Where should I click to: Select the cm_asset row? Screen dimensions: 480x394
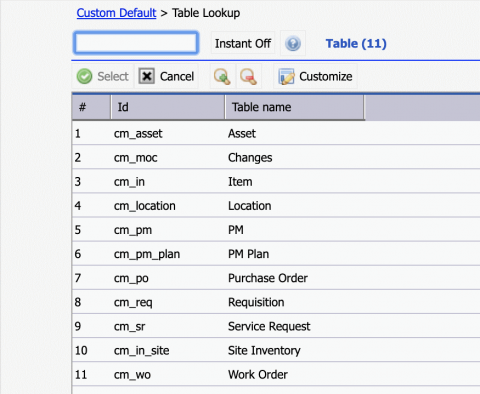[276, 133]
